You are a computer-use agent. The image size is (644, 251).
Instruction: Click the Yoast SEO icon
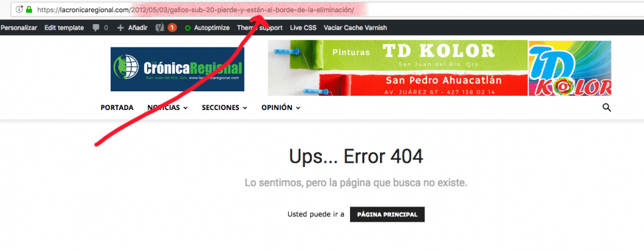(160, 28)
